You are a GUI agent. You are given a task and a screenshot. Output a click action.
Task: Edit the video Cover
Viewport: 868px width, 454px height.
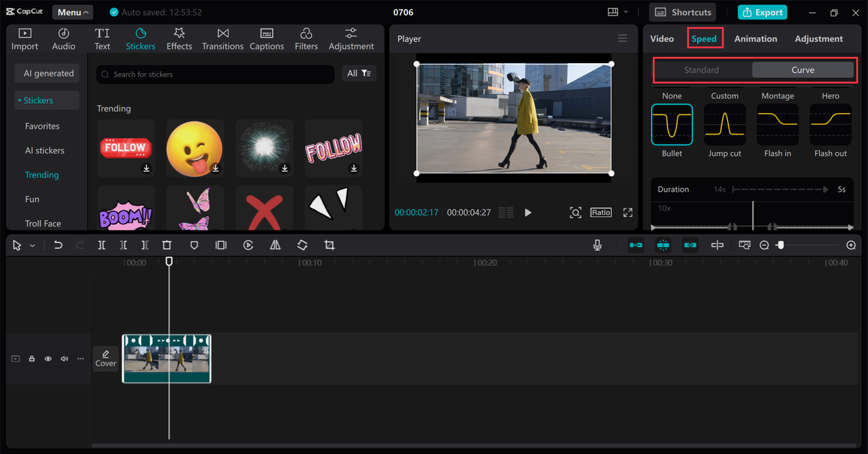(x=106, y=358)
